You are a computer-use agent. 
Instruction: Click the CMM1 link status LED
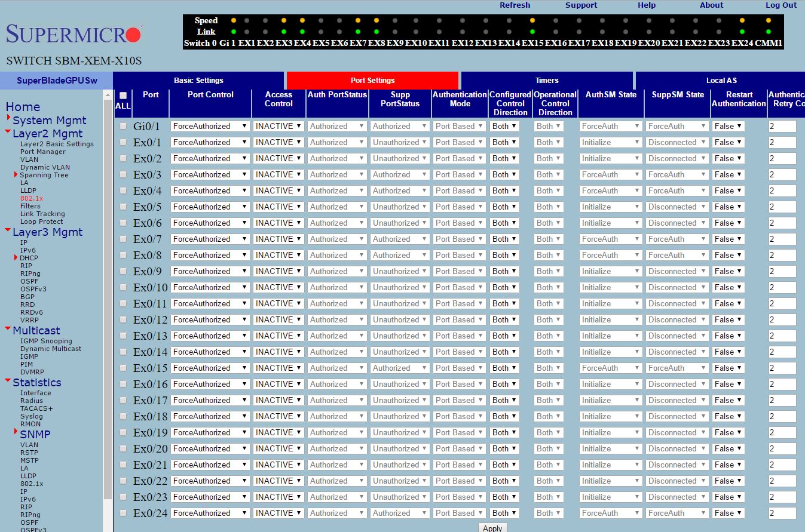click(x=769, y=32)
